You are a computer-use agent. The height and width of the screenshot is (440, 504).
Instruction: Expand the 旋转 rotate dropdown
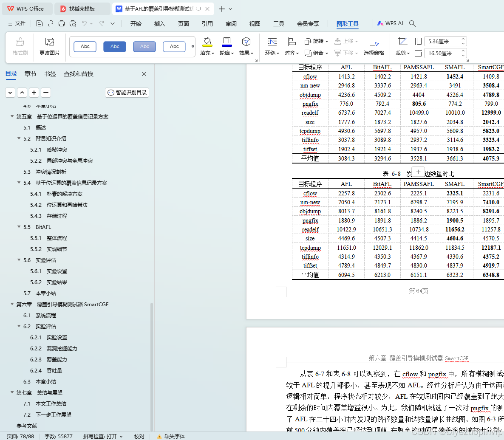pyautogui.click(x=316, y=41)
